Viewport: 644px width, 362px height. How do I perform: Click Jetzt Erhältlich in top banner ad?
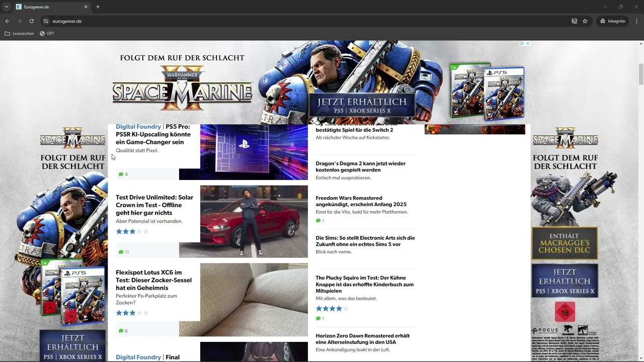[362, 106]
